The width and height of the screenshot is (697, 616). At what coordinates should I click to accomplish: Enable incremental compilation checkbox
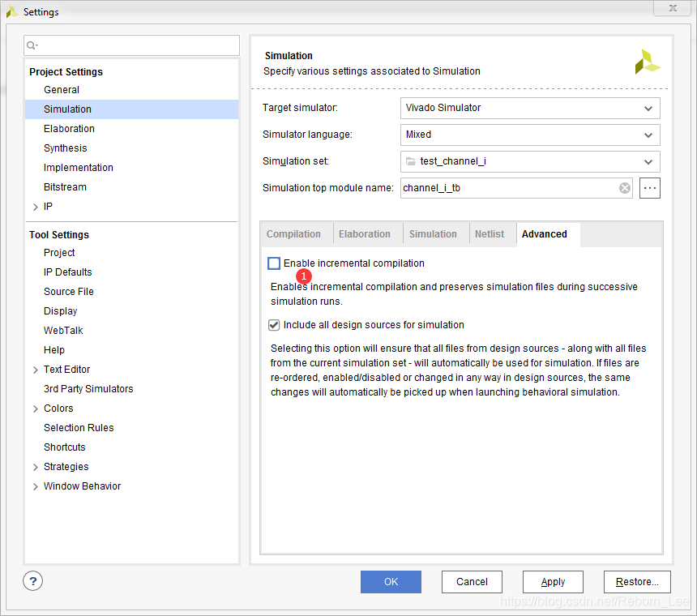pos(274,263)
